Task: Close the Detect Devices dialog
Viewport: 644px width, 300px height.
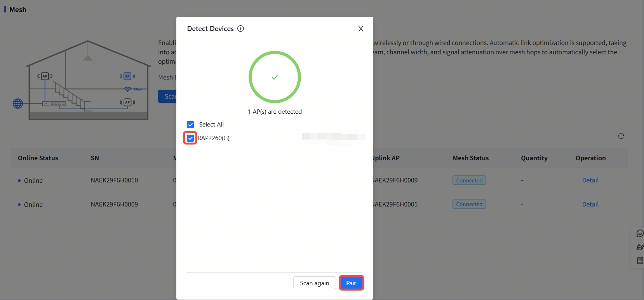Action: click(x=360, y=29)
